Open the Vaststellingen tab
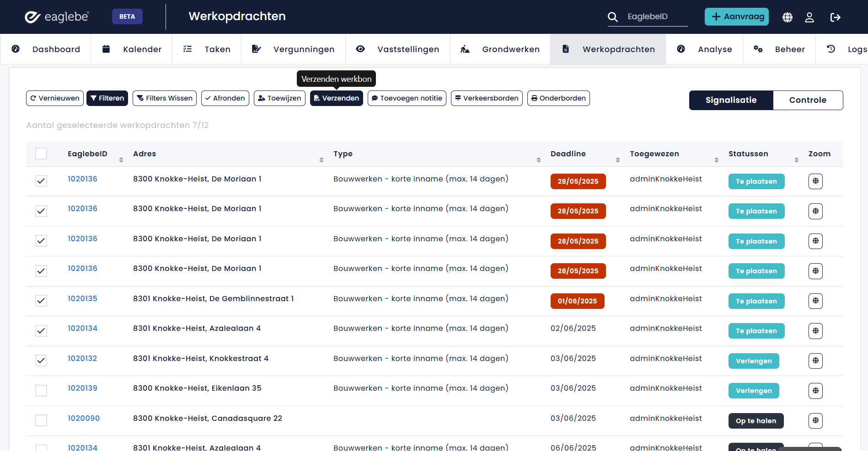Image resolution: width=868 pixels, height=451 pixels. (398, 49)
